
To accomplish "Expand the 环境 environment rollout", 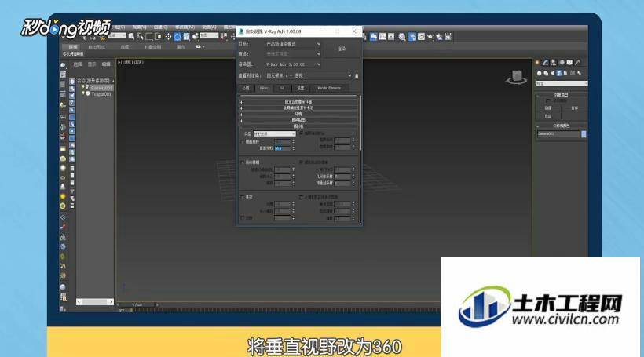I will [x=298, y=114].
